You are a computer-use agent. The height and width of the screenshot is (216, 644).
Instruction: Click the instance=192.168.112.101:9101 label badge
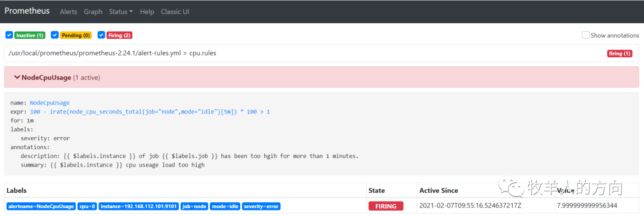[x=138, y=206]
